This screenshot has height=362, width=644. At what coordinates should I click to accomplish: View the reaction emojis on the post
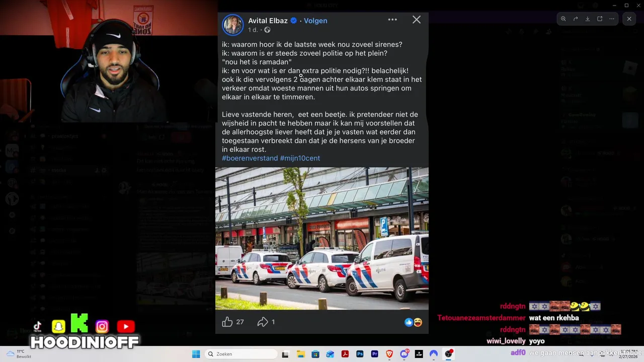(x=414, y=322)
